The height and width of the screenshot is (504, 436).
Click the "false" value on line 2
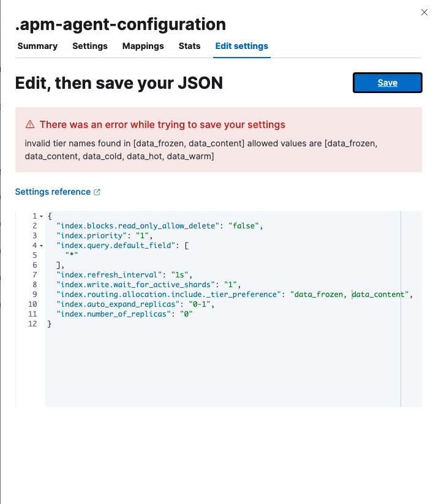[x=244, y=226]
